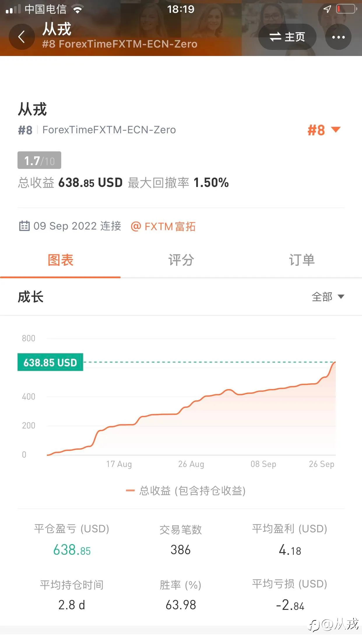Tap the back arrow icon
This screenshot has height=644, width=362.
(22, 37)
